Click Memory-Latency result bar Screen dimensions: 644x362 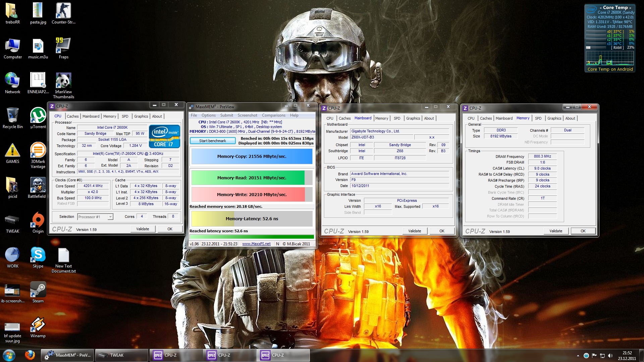(252, 219)
